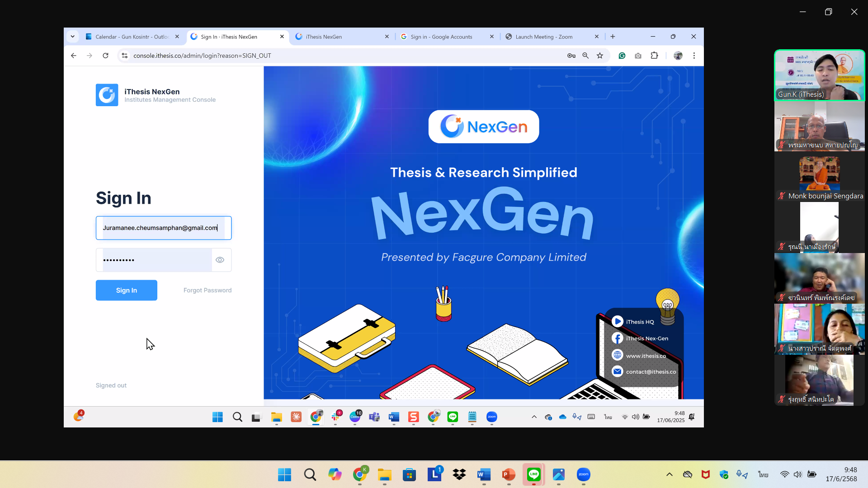868x488 pixels.
Task: Open Search in shared-screen taskbar
Action: coord(237,417)
